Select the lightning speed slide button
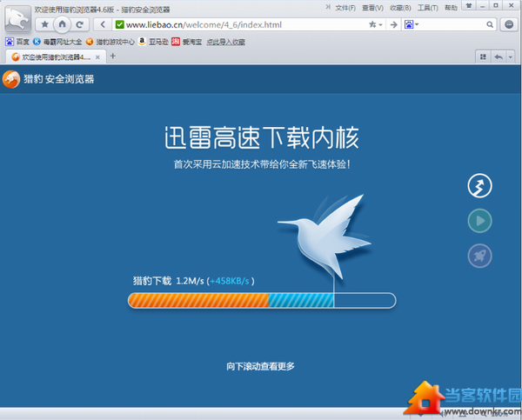Viewport: 522px width, 420px height. tap(479, 185)
